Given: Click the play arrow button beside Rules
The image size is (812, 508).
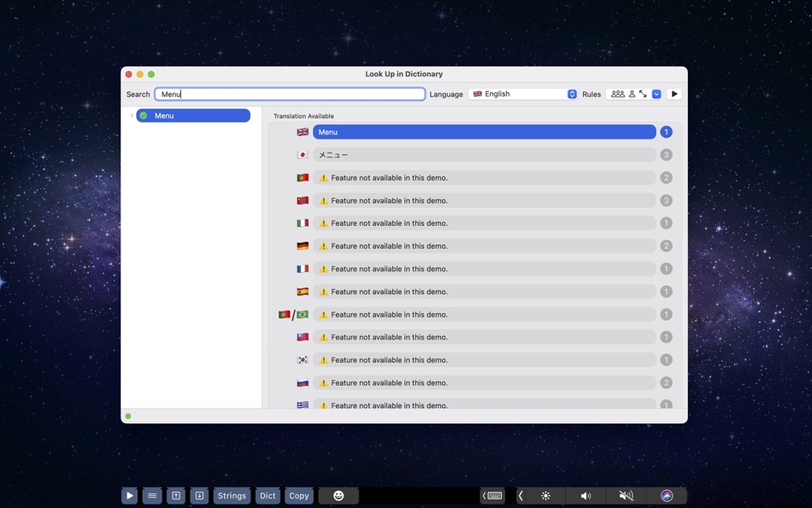Looking at the screenshot, I should (674, 94).
